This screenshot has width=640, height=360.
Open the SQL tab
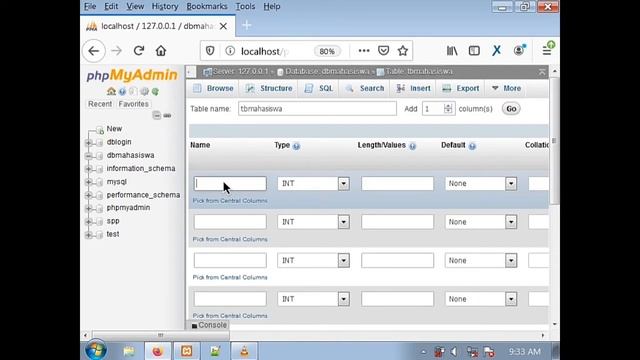319,88
